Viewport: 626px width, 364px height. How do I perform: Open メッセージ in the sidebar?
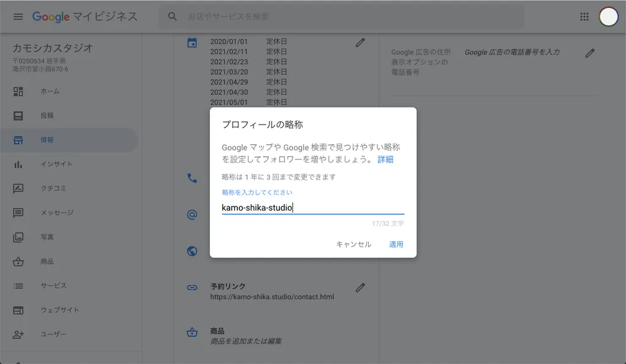tap(57, 213)
